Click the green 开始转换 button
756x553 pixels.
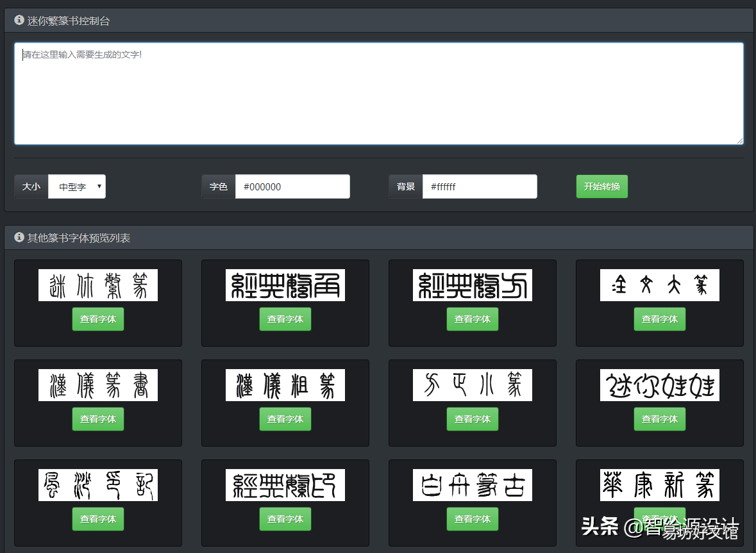pos(601,186)
